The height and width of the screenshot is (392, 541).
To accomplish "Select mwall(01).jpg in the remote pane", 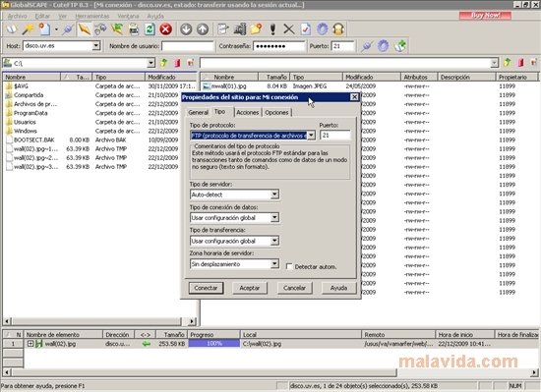I will 229,86.
